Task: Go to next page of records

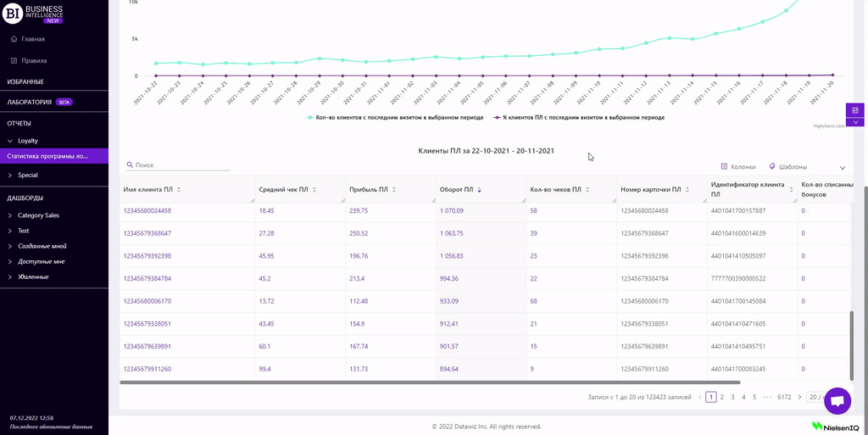Action: [799, 397]
